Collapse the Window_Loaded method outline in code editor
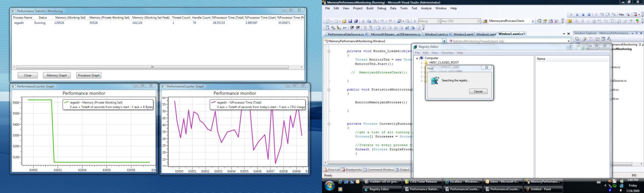Screen dimensions: 644x193 pyautogui.click(x=329, y=51)
